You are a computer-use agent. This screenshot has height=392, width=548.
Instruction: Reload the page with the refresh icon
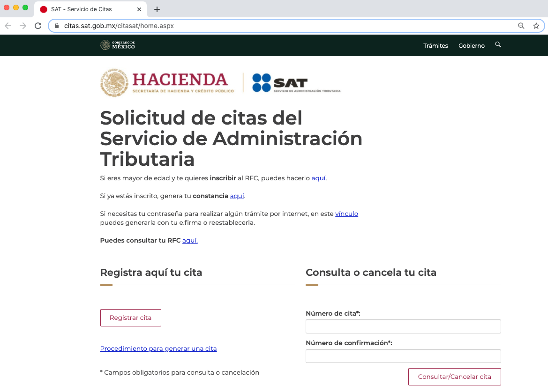click(38, 26)
